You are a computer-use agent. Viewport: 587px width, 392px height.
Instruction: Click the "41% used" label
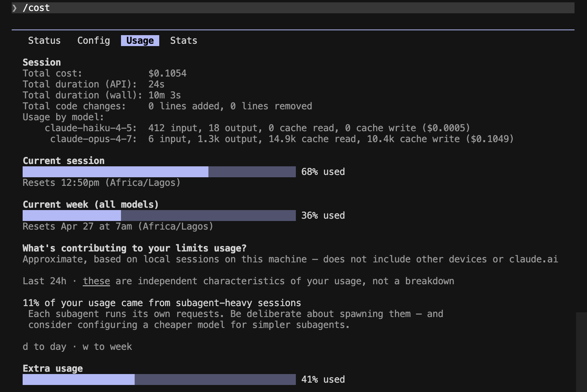[323, 380]
